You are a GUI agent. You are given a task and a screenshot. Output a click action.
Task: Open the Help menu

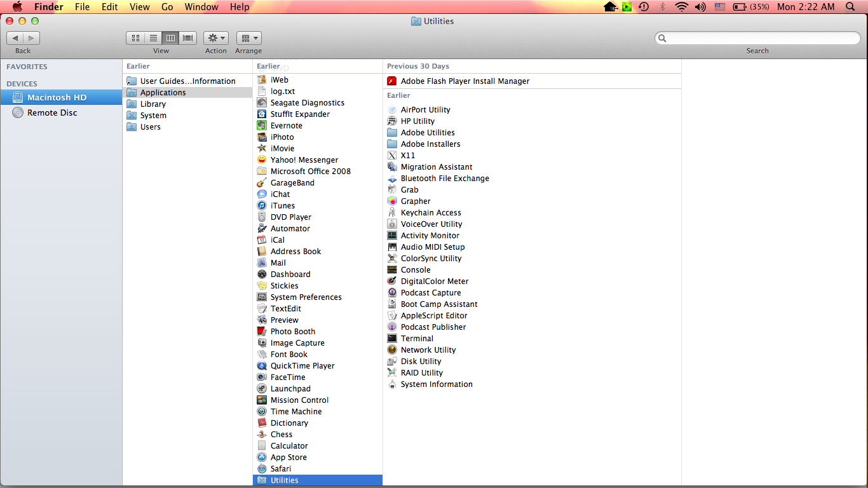(x=240, y=7)
